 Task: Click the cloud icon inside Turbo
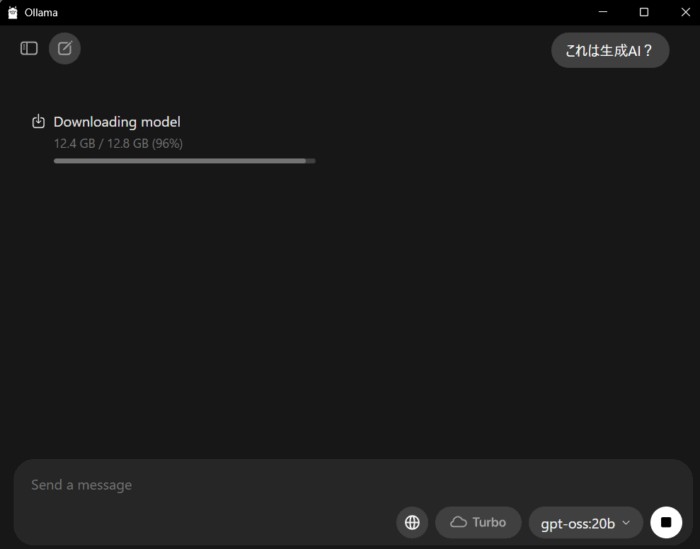[458, 522]
